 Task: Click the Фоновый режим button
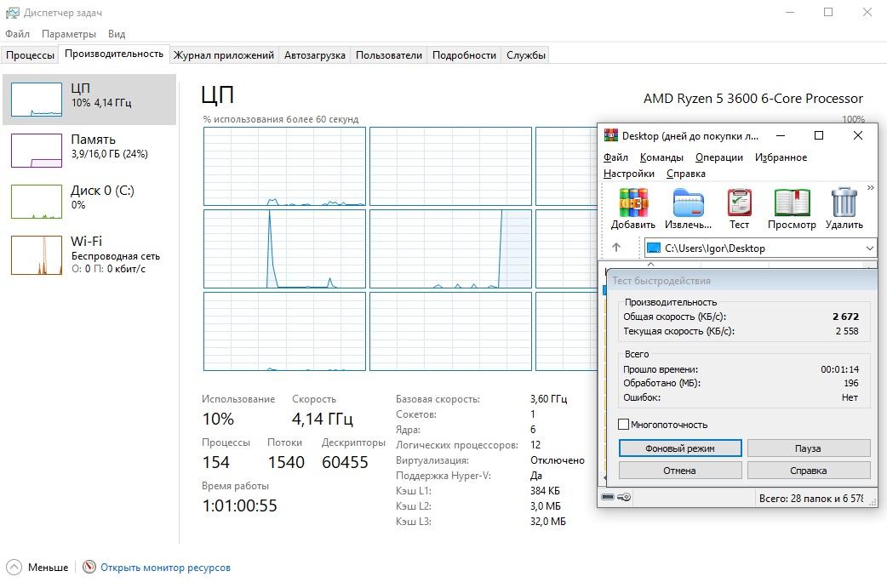click(680, 448)
